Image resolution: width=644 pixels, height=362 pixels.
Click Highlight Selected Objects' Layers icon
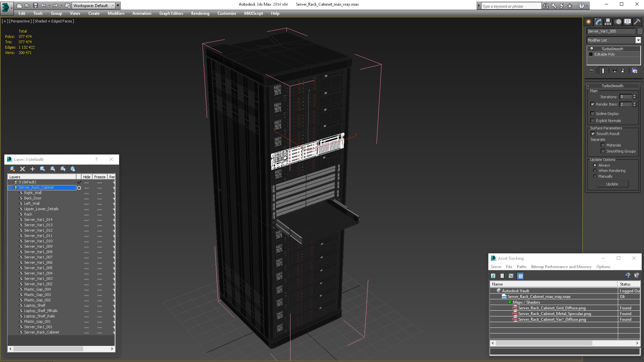point(53,169)
